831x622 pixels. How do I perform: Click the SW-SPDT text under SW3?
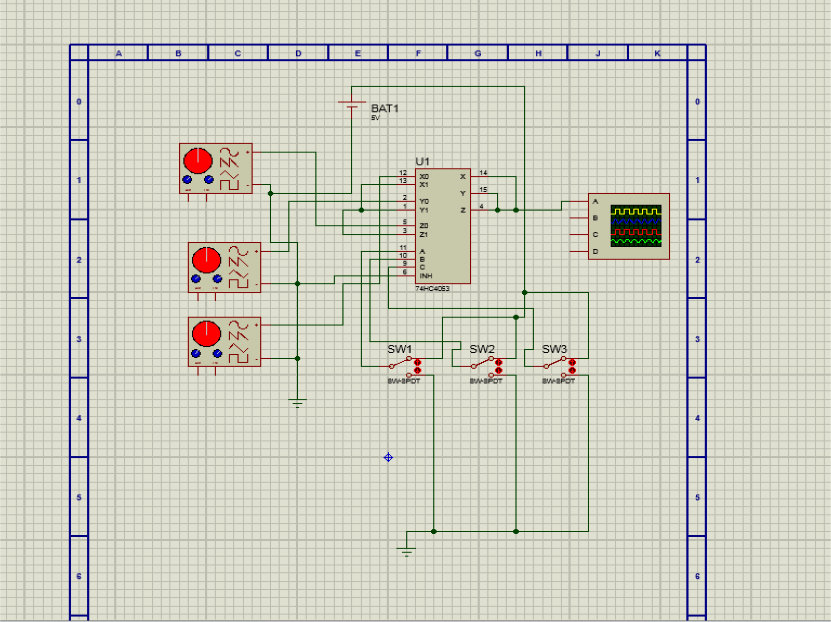[559, 381]
